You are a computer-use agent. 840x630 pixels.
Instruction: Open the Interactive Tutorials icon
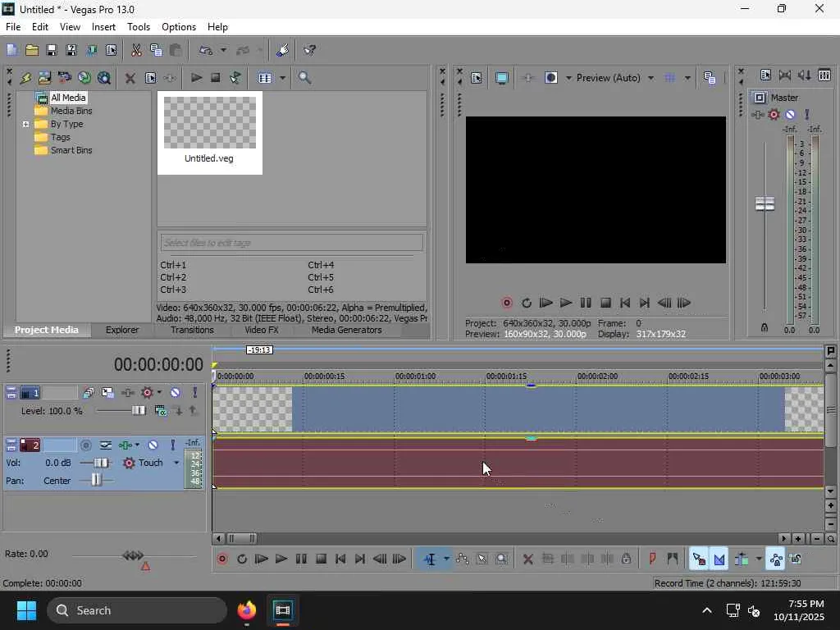(283, 50)
